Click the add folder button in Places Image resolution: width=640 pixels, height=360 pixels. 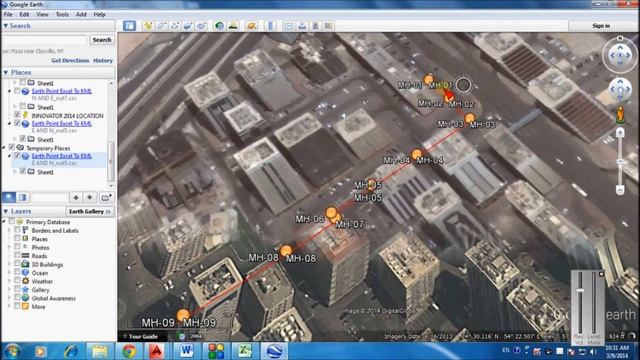point(106,198)
